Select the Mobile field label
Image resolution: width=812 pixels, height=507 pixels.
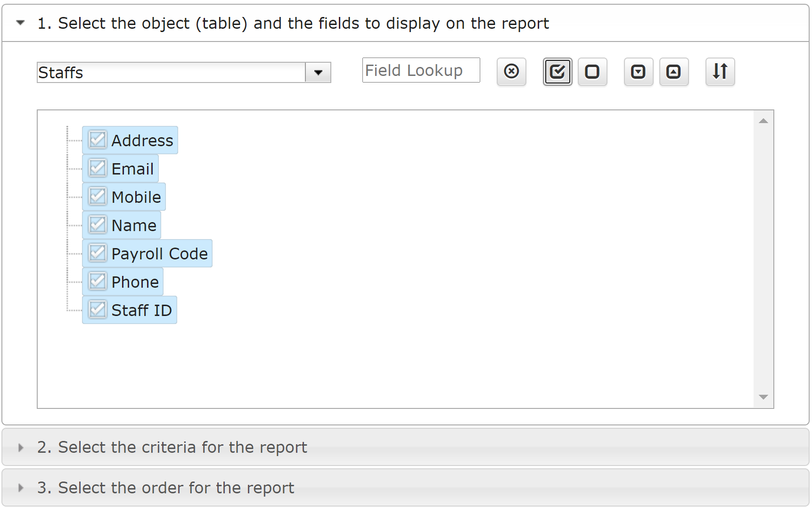pyautogui.click(x=136, y=197)
